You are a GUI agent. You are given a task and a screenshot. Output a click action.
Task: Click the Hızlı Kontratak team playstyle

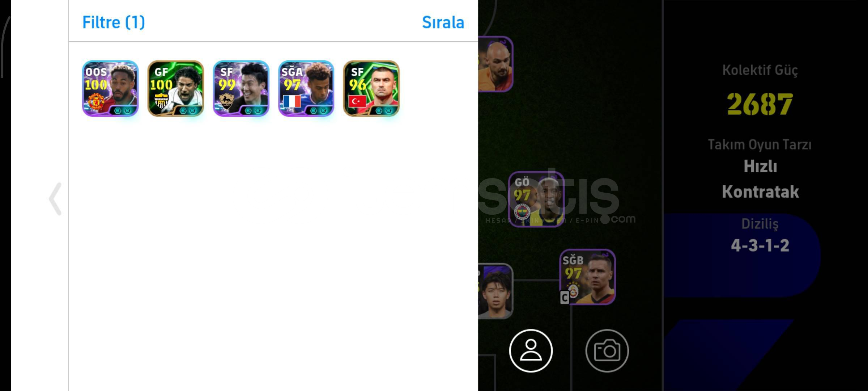760,179
